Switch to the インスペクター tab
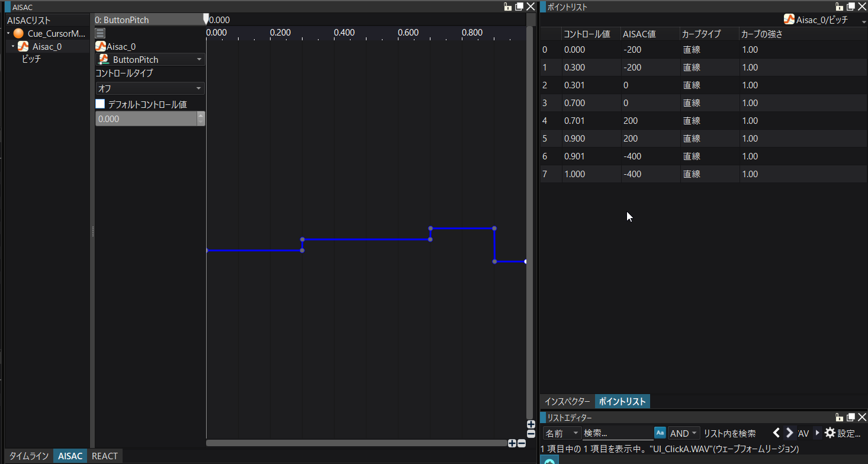 (x=567, y=401)
